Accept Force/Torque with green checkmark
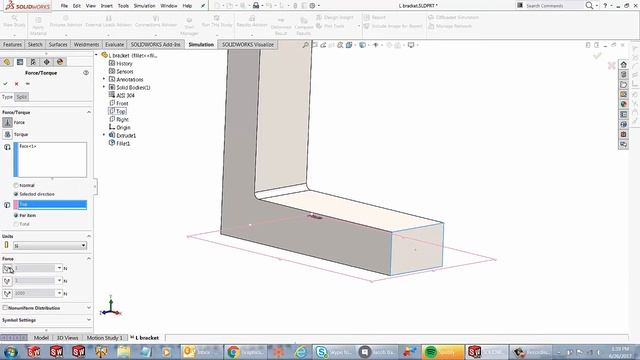This screenshot has height=360, width=640. point(6,84)
